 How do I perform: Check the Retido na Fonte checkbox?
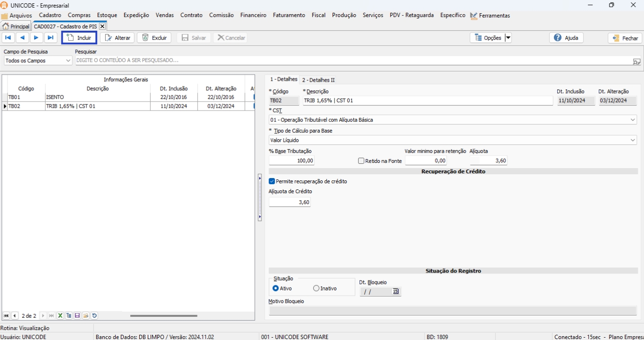(x=361, y=161)
